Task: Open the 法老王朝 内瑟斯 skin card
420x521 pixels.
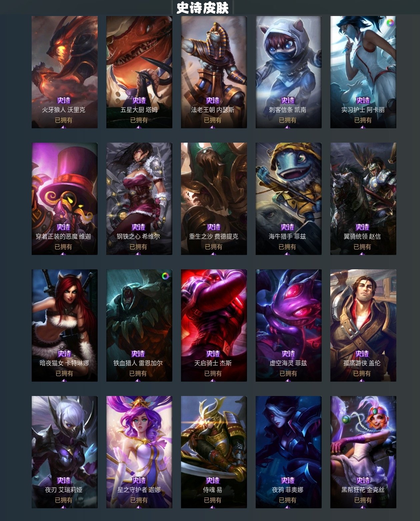Action: pyautogui.click(x=214, y=72)
